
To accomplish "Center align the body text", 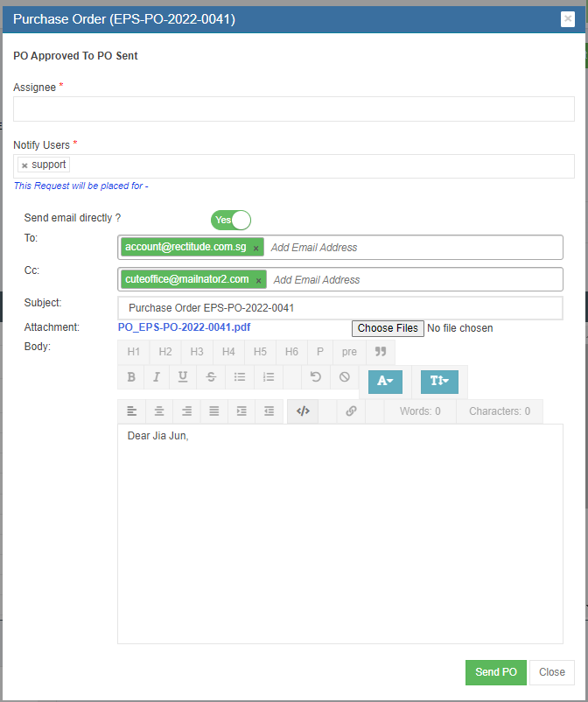I will click(159, 411).
